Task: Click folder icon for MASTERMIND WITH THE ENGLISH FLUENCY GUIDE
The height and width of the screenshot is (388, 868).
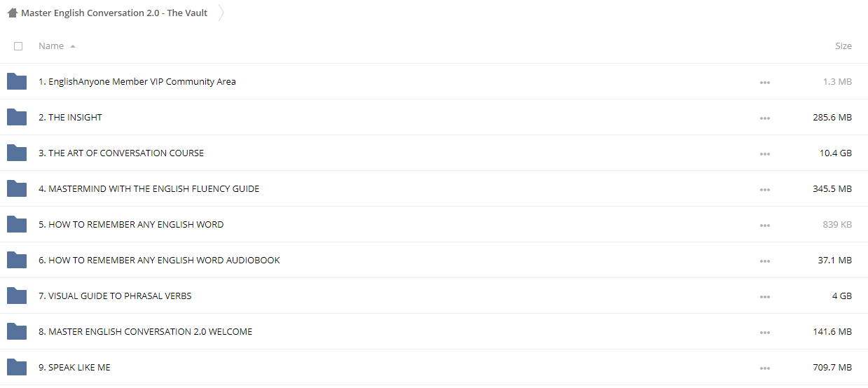Action: (x=17, y=188)
